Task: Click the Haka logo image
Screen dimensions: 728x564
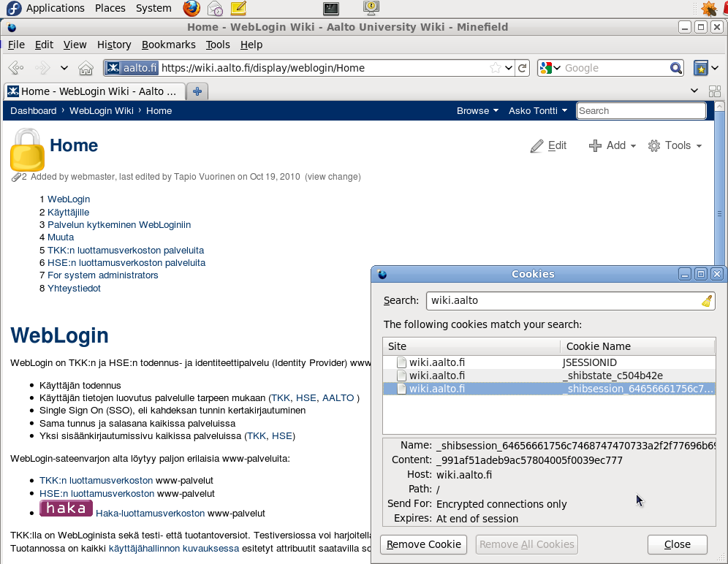Action: tap(66, 508)
